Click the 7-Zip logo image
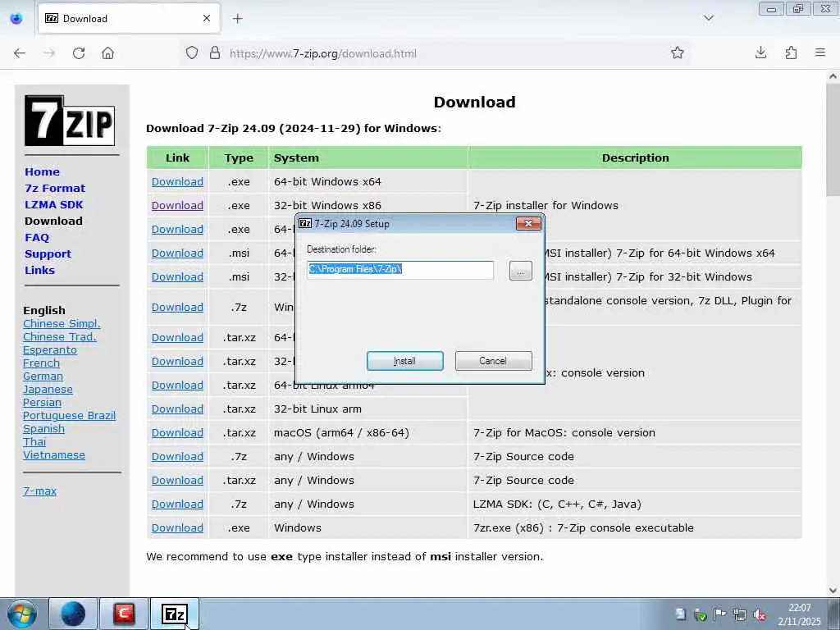Image resolution: width=840 pixels, height=630 pixels. 70,121
